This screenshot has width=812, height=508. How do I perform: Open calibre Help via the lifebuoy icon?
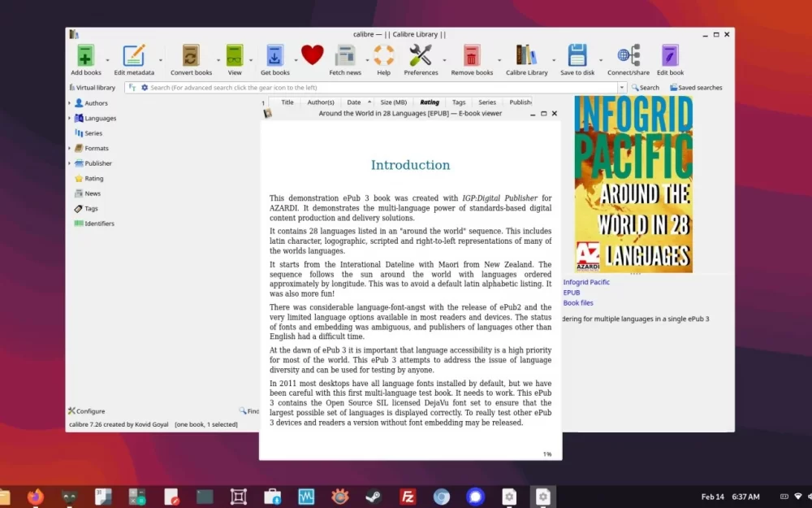click(384, 55)
